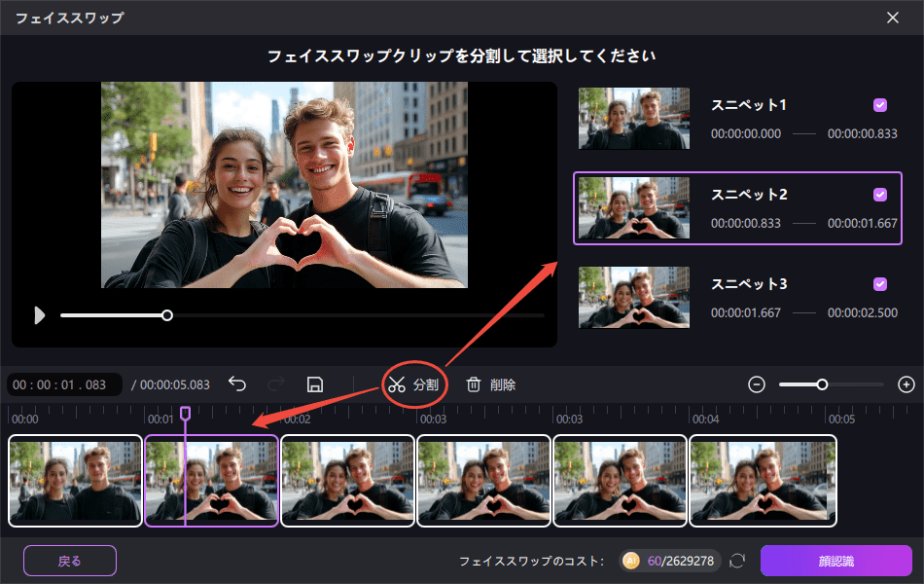Viewport: 924px width, 584px height.
Task: Click the 60/2629278 credit cost value
Action: pyautogui.click(x=681, y=561)
